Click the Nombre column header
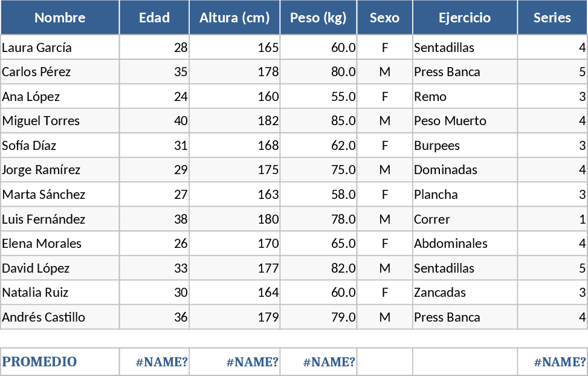 pyautogui.click(x=60, y=18)
